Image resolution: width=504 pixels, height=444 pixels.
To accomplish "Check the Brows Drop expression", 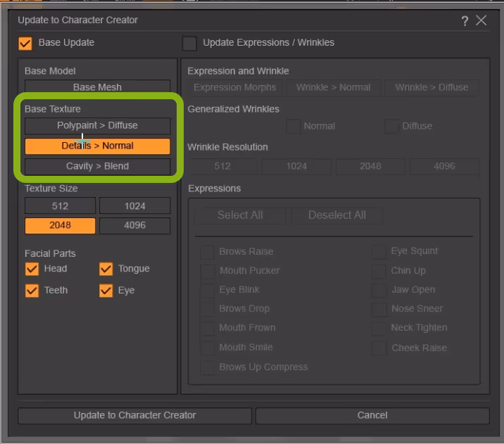I will (208, 309).
